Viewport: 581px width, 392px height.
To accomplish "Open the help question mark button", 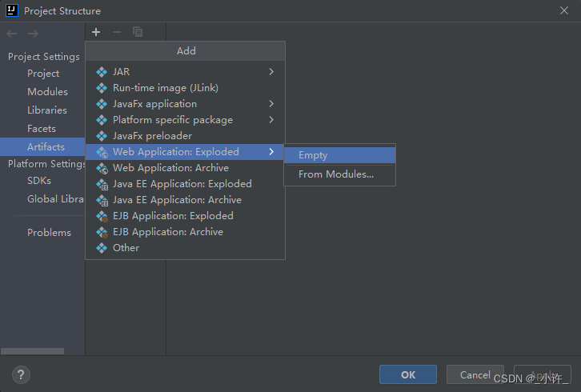I will (21, 374).
